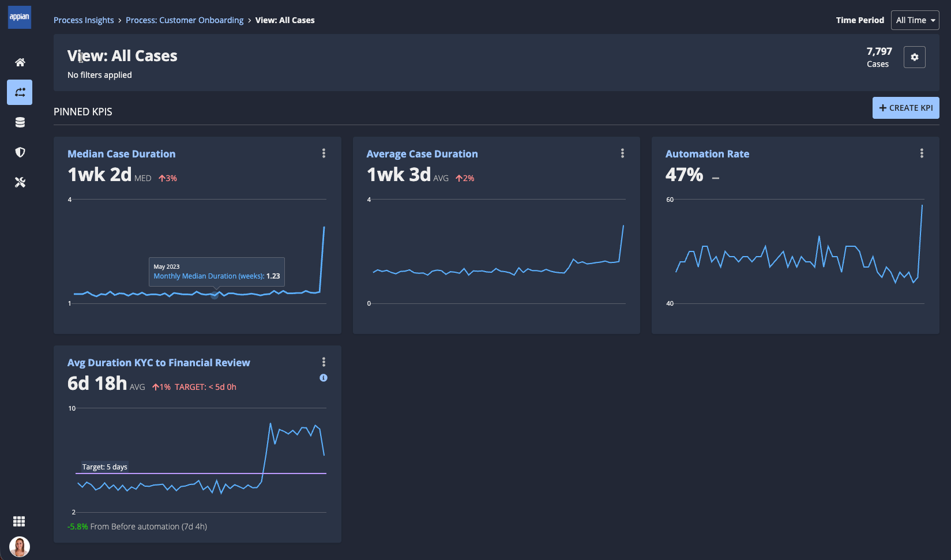Image resolution: width=951 pixels, height=560 pixels.
Task: Open Avg Duration KYC to Financial Review title
Action: (x=159, y=363)
